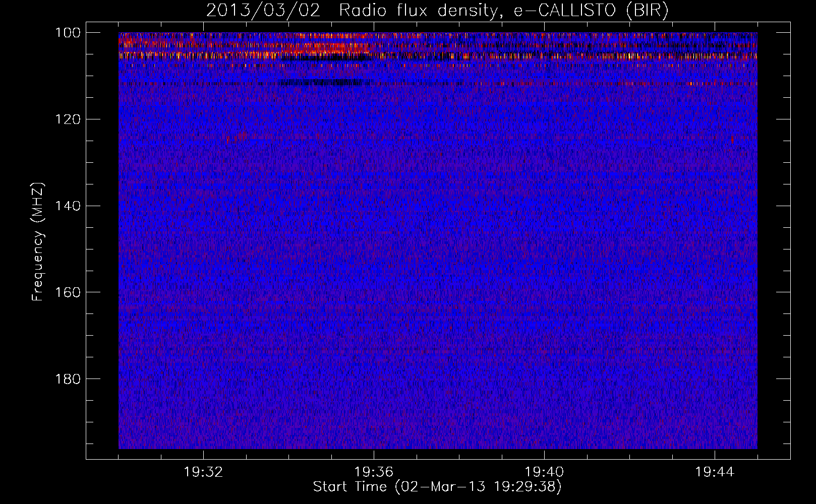The width and height of the screenshot is (816, 504).
Task: Click the 19:32 time tick label
Action: [203, 472]
